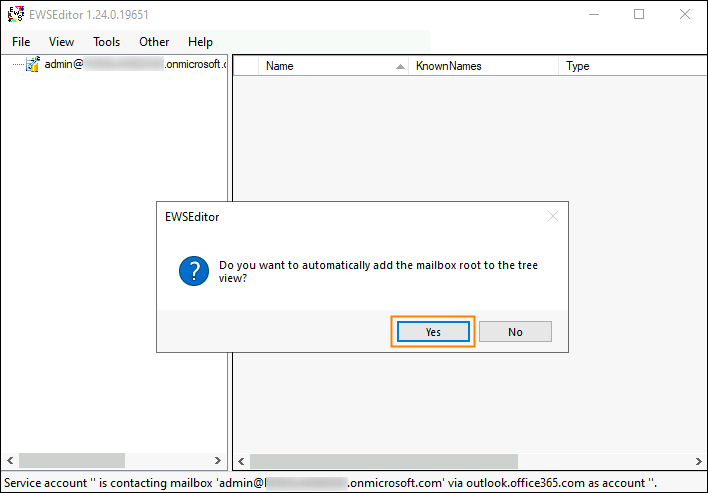Click tree pane scroll right arrow
The height and width of the screenshot is (493, 708).
click(x=218, y=460)
